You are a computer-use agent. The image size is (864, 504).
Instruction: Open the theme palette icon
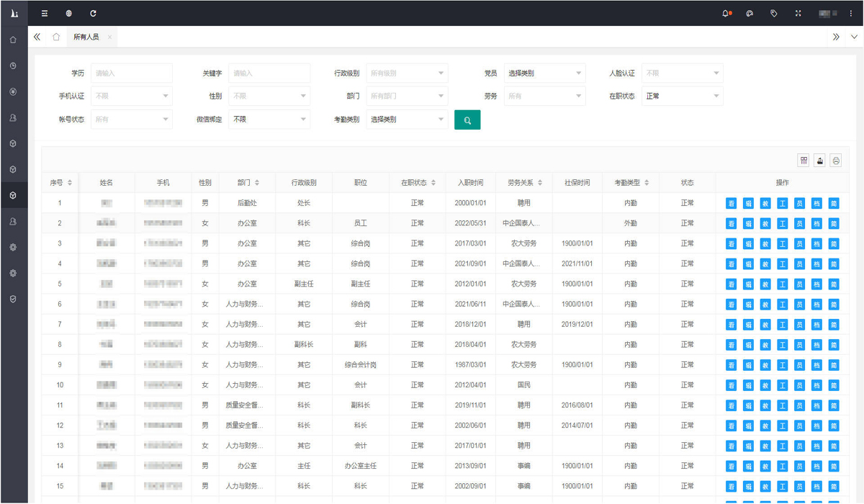coord(750,13)
